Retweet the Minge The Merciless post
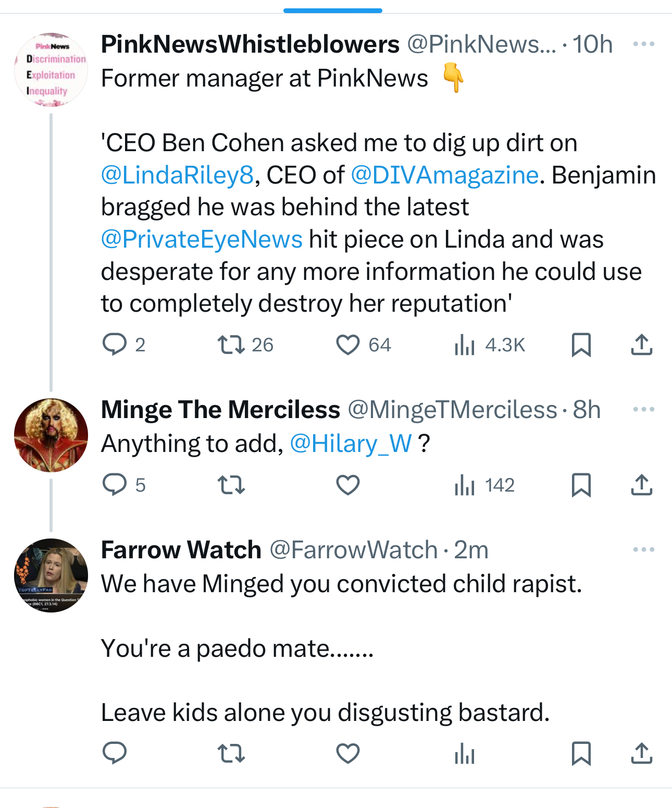The image size is (672, 808). pyautogui.click(x=231, y=485)
